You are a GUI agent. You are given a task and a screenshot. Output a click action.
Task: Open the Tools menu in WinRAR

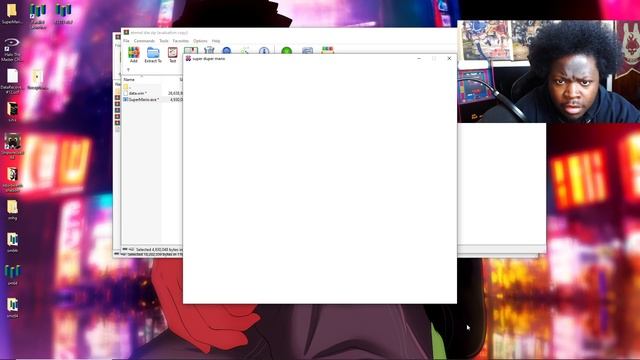164,41
